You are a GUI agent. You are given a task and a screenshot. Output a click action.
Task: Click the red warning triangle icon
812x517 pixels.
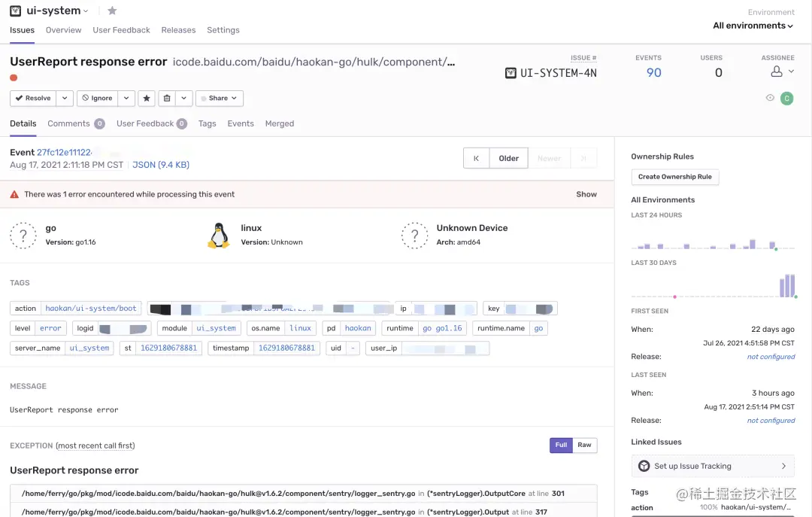(x=14, y=194)
